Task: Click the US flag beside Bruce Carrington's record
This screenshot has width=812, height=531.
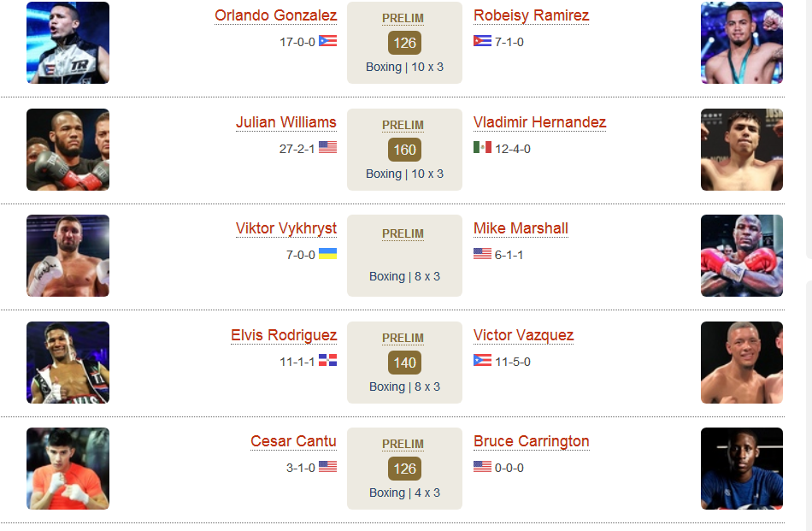Action: (x=482, y=467)
